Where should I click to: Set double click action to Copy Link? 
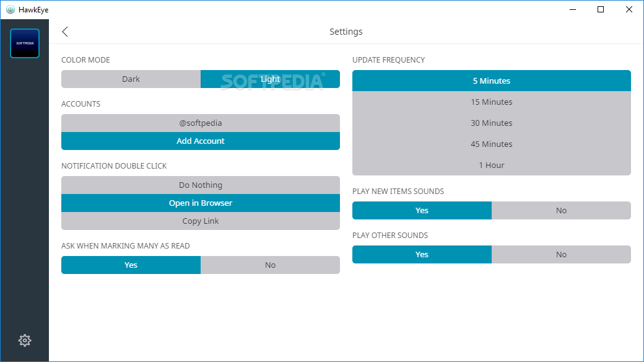coord(201,221)
